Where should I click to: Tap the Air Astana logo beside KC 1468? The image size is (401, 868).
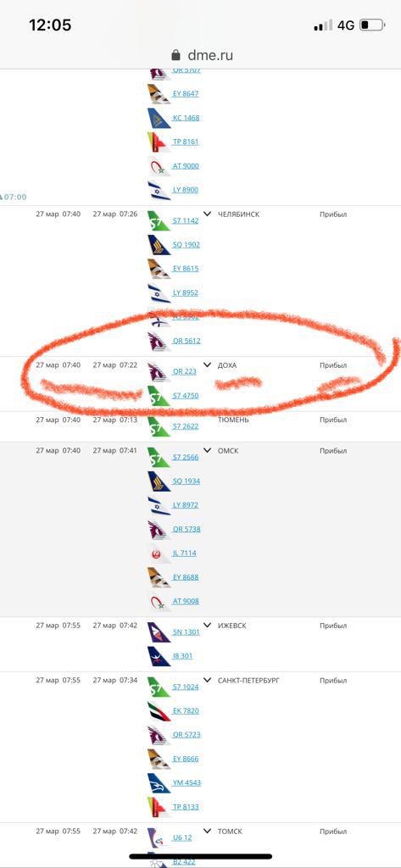point(159,119)
